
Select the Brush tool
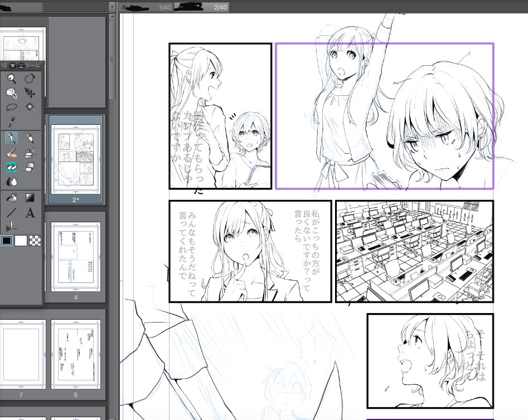click(12, 153)
